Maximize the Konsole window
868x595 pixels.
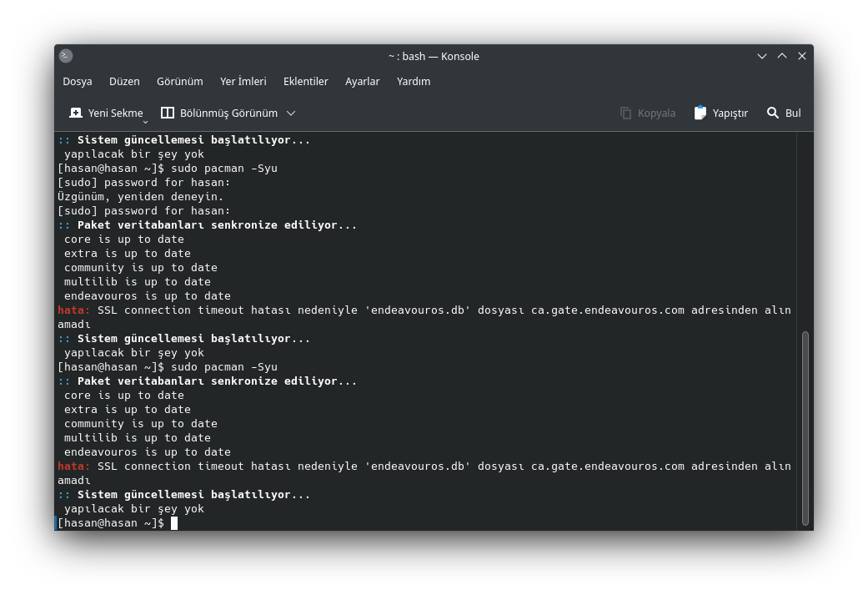click(x=781, y=56)
